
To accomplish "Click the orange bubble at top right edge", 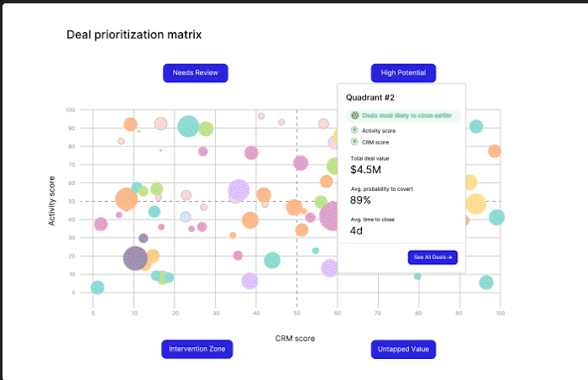I will click(x=494, y=151).
